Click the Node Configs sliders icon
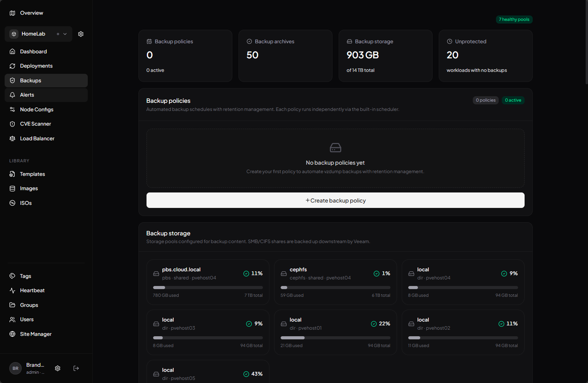The image size is (588, 383). tap(12, 109)
